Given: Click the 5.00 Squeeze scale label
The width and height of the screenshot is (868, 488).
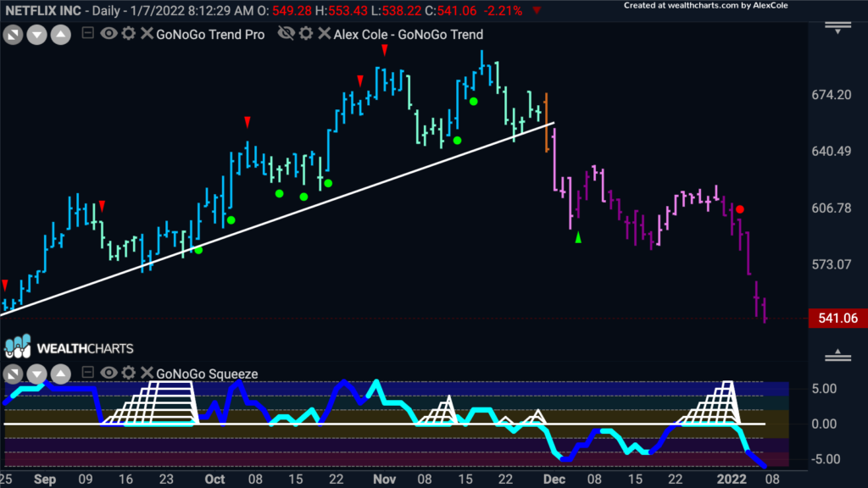Looking at the screenshot, I should click(x=824, y=389).
